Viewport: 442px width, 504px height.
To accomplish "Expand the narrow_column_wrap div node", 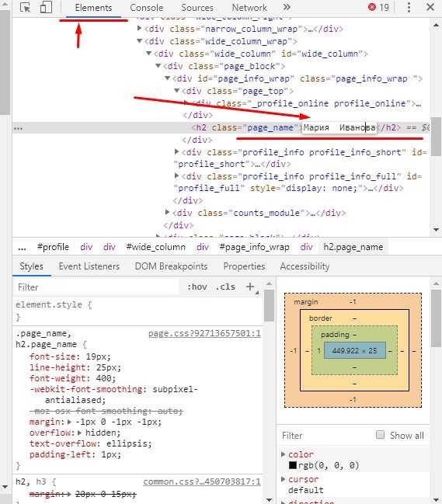I will [139, 28].
